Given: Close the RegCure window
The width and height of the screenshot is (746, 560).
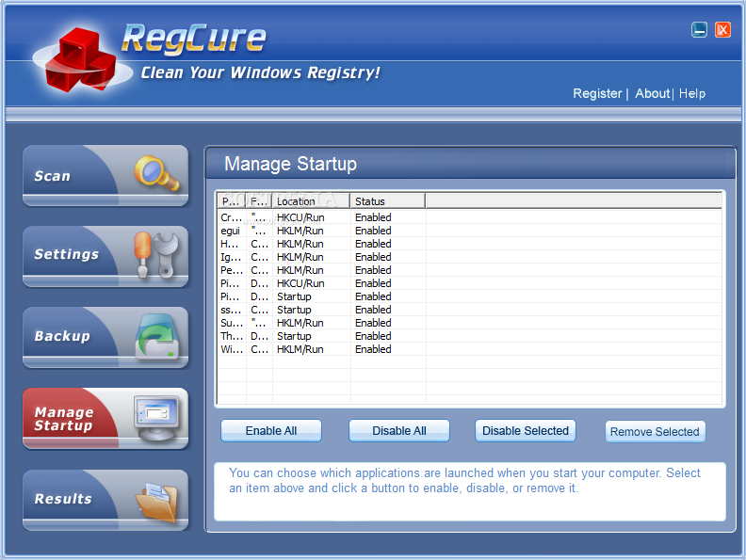Looking at the screenshot, I should coord(722,30).
